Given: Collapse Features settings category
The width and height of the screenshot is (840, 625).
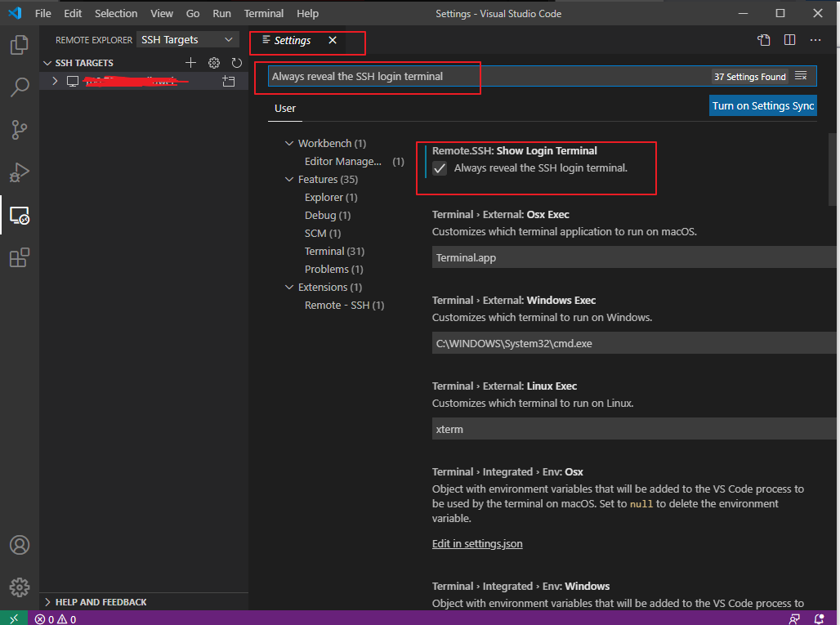Looking at the screenshot, I should [289, 180].
